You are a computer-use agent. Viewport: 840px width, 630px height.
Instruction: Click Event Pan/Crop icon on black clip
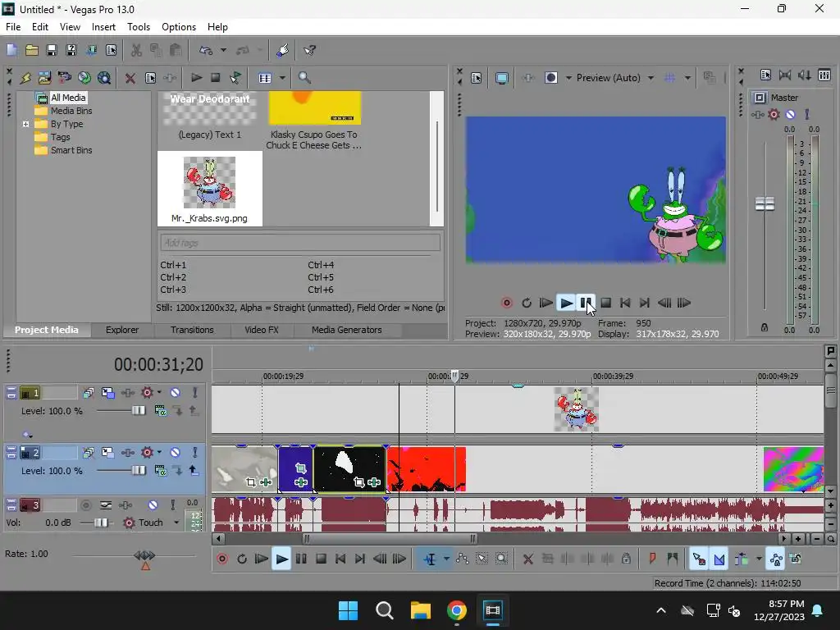pos(359,482)
